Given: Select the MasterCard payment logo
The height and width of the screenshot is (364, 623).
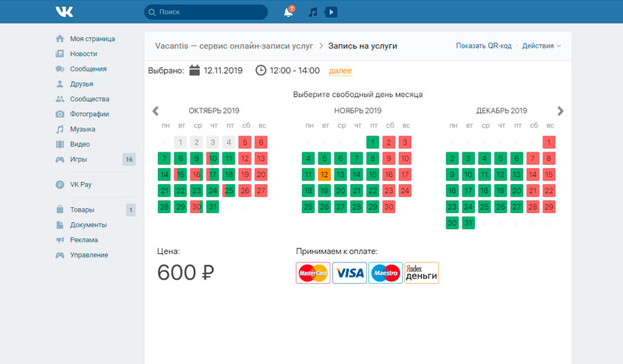Looking at the screenshot, I should pos(313,273).
